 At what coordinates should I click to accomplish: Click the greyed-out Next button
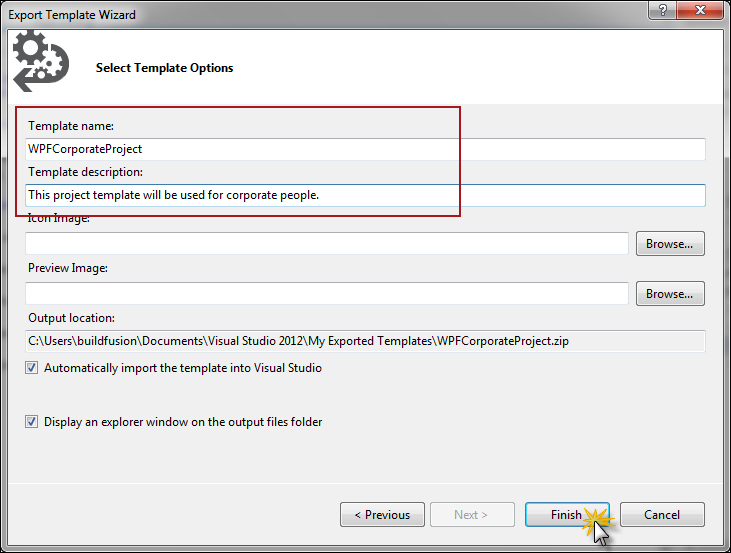471,515
